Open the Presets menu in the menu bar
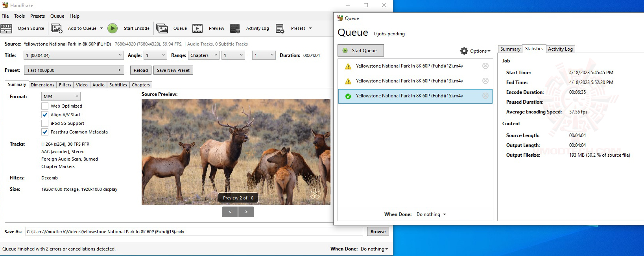Screen dimensions: 644x256 [38, 16]
